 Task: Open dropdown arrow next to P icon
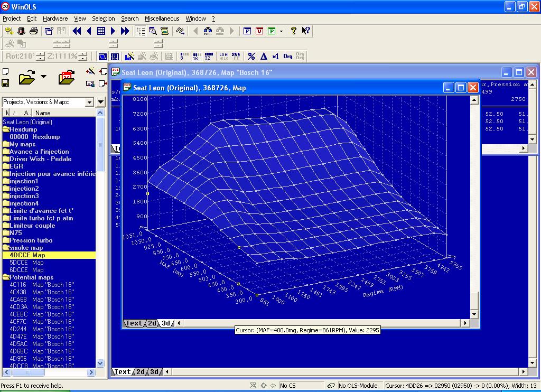tap(281, 31)
